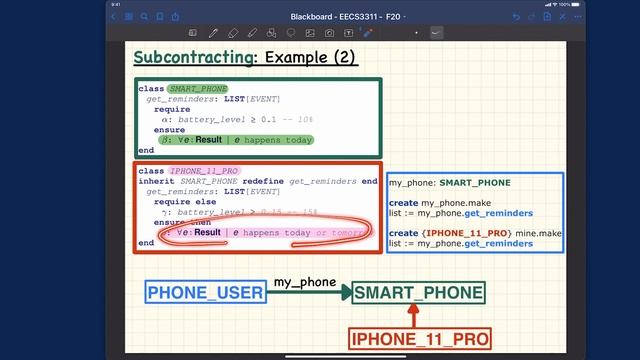
Task: Select the highlighted line style option
Action: tap(437, 33)
